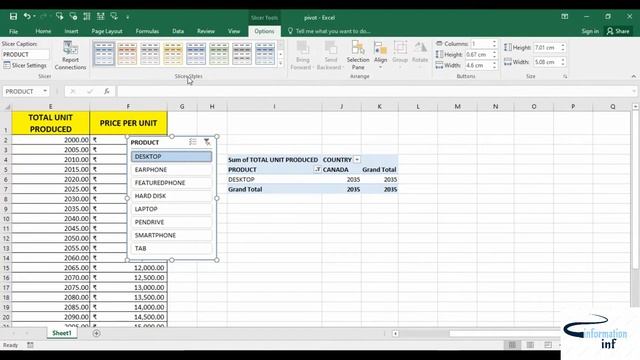Click the Share button
The width and height of the screenshot is (640, 360).
[618, 31]
